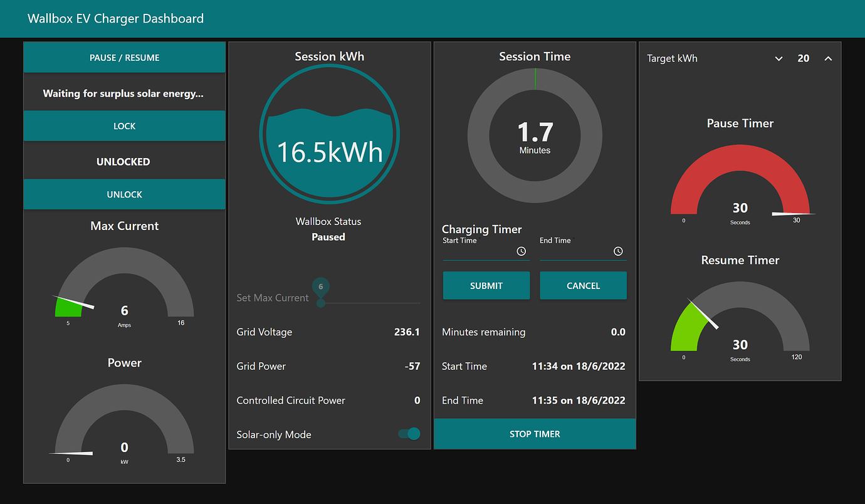Open the Target kWh dropdown
This screenshot has width=865, height=504.
click(778, 58)
